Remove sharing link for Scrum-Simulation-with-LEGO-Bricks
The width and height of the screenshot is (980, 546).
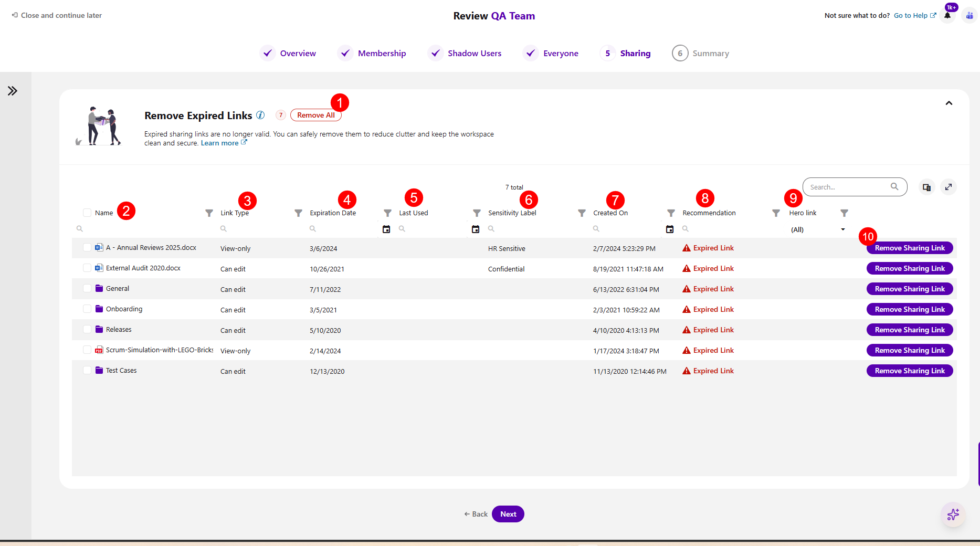(910, 350)
